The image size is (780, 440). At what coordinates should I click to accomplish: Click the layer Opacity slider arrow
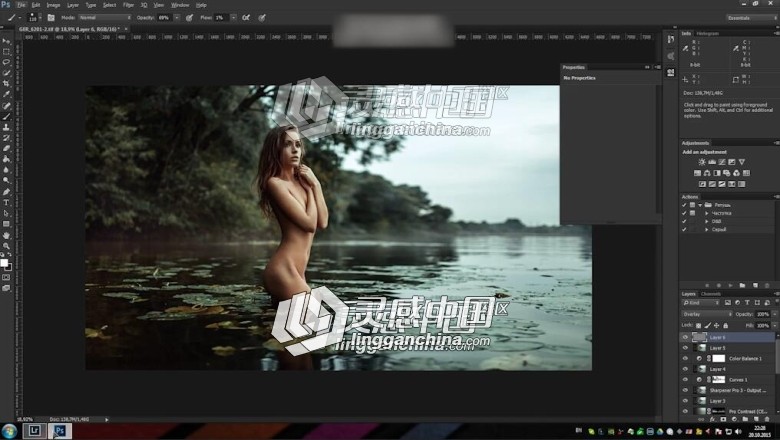774,314
